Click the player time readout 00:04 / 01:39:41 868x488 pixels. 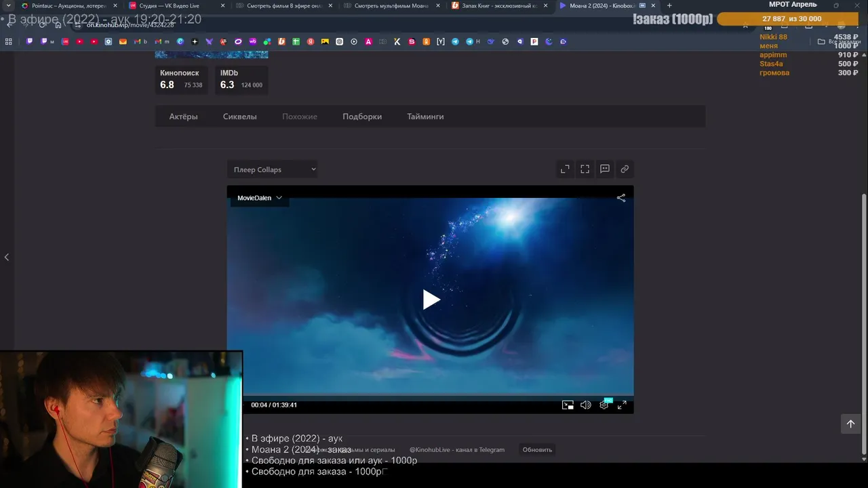(274, 405)
